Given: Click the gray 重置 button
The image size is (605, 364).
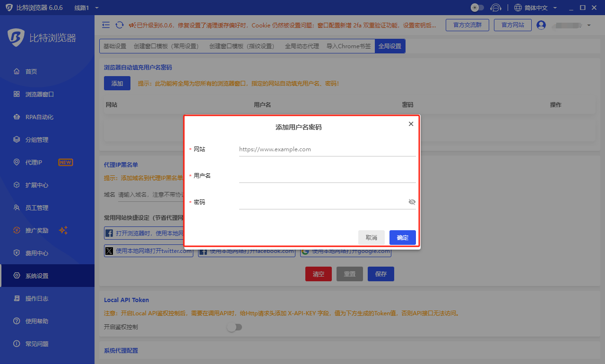Looking at the screenshot, I should click(x=350, y=274).
